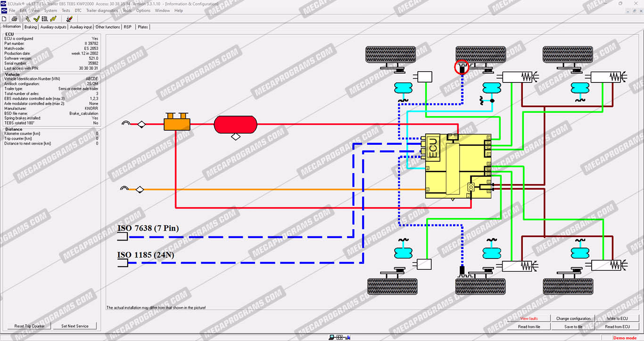The image size is (644, 341).
Task: Click the Last access with PIN value
Action: tap(89, 68)
